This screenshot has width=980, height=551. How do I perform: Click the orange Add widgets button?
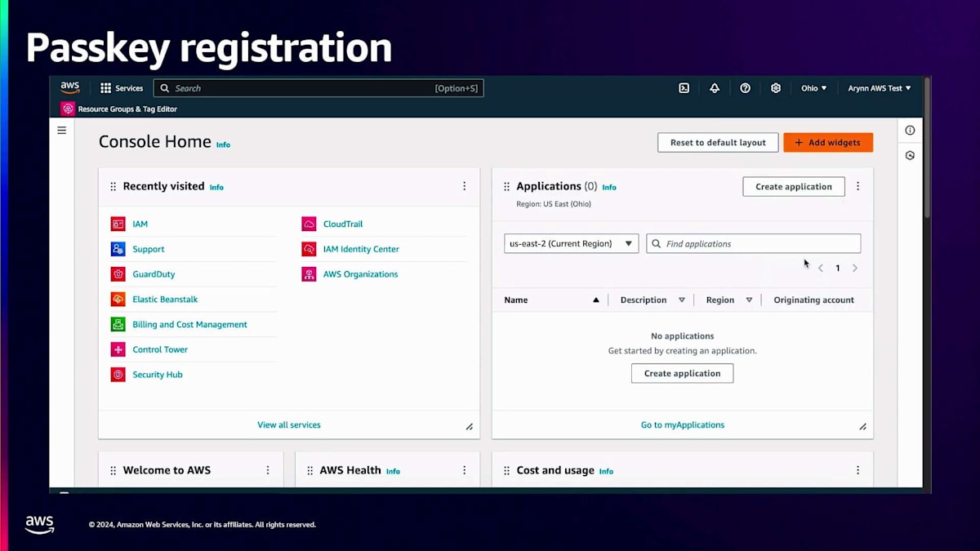click(x=828, y=142)
